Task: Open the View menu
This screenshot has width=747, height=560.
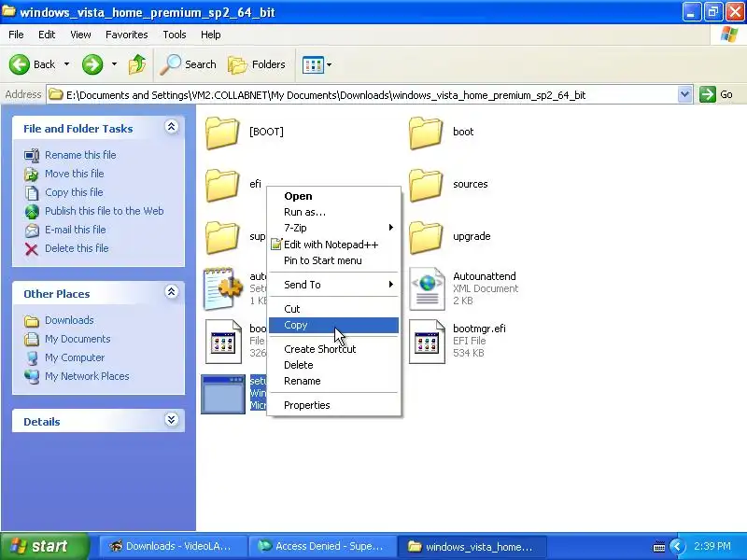Action: [80, 35]
